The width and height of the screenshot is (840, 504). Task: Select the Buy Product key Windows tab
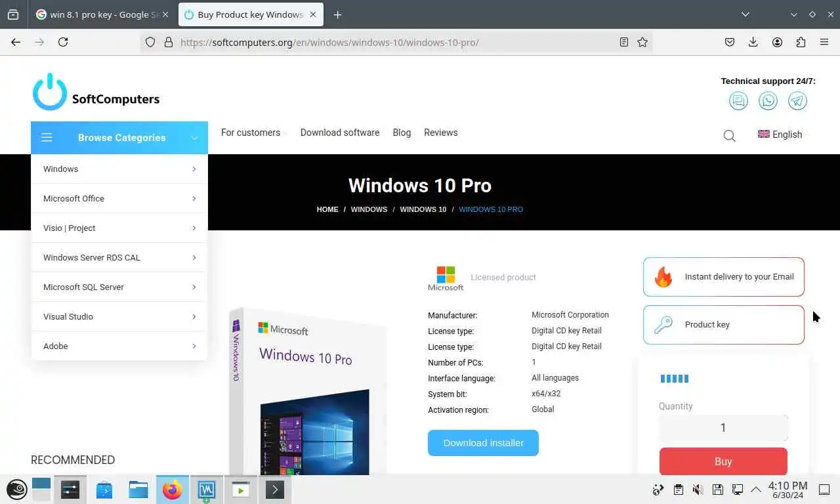point(251,14)
